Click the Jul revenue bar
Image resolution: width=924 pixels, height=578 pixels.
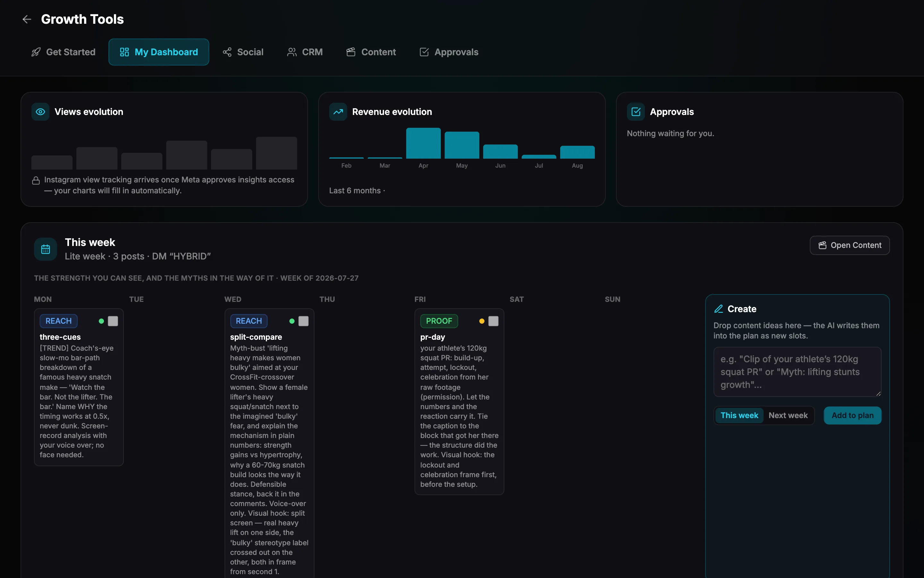(x=539, y=157)
